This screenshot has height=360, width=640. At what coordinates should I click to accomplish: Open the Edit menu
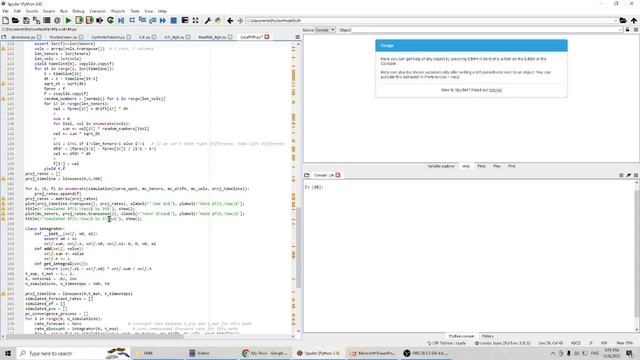coord(17,11)
